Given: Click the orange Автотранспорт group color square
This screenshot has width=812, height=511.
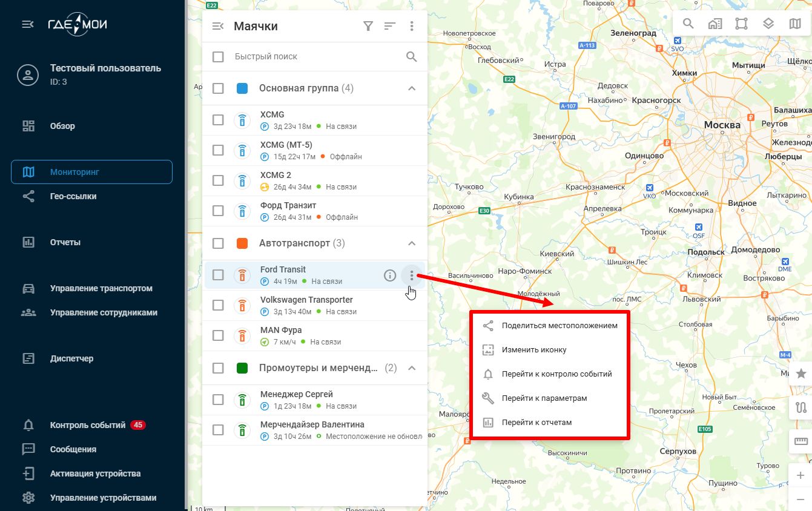Looking at the screenshot, I should pyautogui.click(x=242, y=243).
